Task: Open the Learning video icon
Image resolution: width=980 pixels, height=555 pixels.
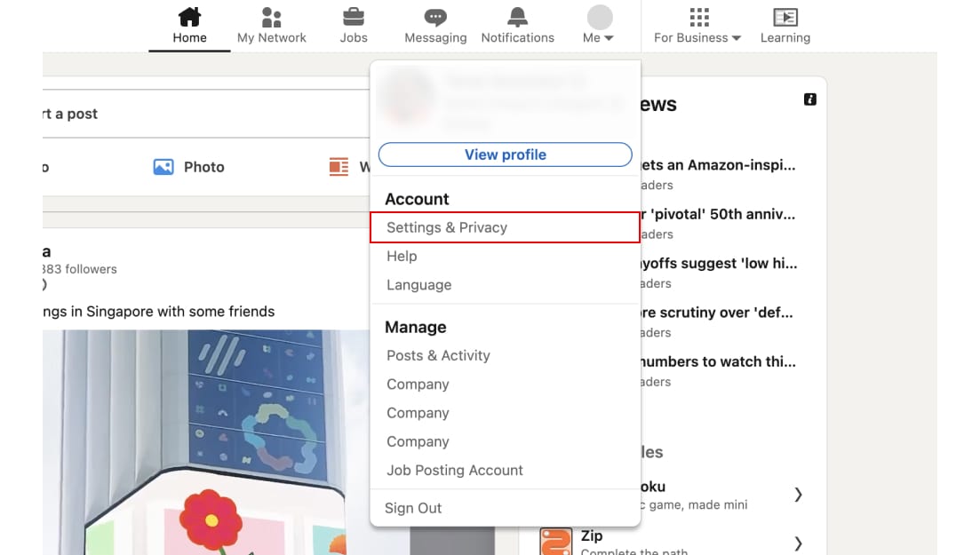Action: [x=785, y=17]
